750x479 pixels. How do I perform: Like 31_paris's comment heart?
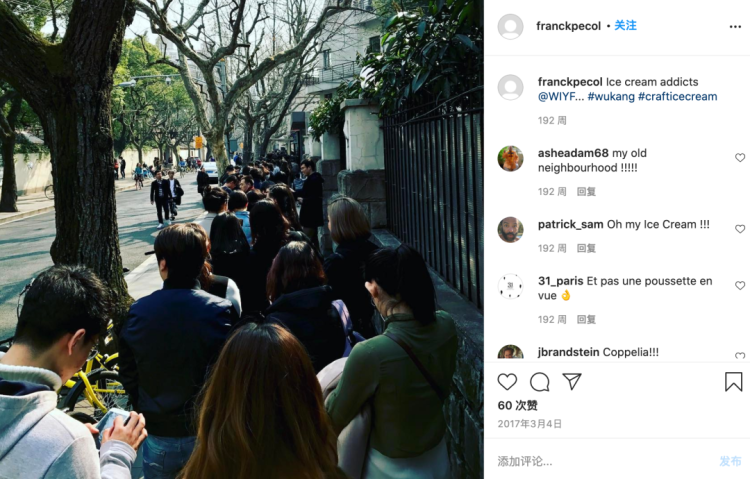(x=740, y=285)
